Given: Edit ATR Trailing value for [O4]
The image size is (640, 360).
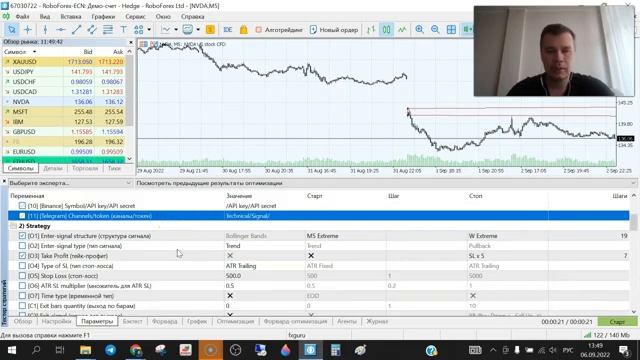Looking at the screenshot, I should coord(264,266).
